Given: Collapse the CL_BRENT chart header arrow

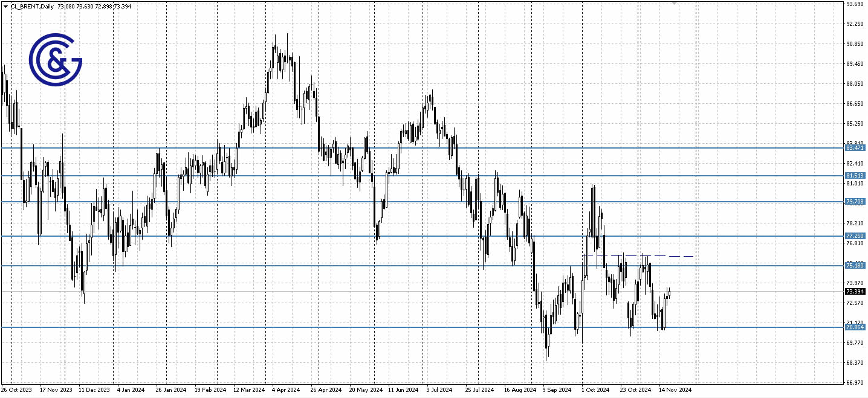Looking at the screenshot, I should coord(5,6).
